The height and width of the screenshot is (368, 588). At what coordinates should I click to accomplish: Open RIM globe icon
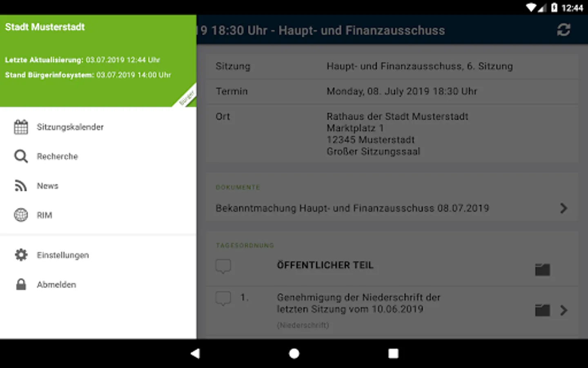[x=21, y=215]
